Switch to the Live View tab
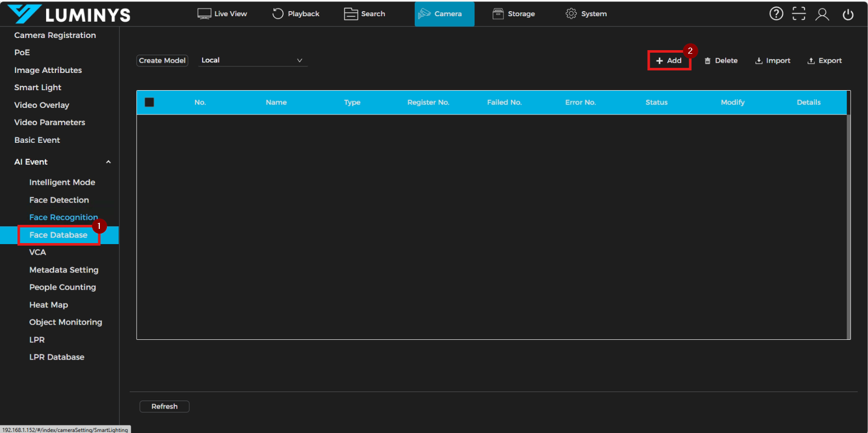The width and height of the screenshot is (868, 433). [x=222, y=14]
